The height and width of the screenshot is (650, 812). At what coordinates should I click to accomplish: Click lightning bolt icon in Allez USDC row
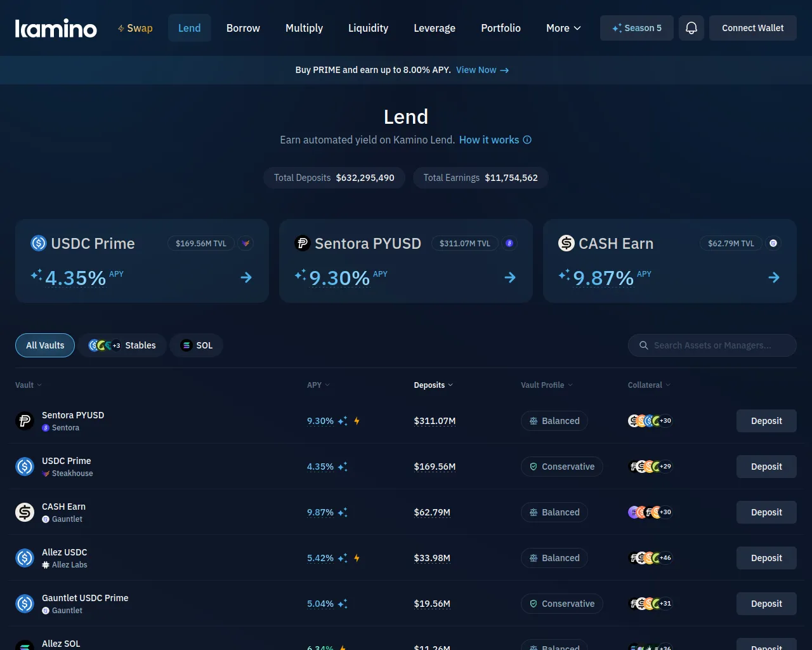point(357,558)
